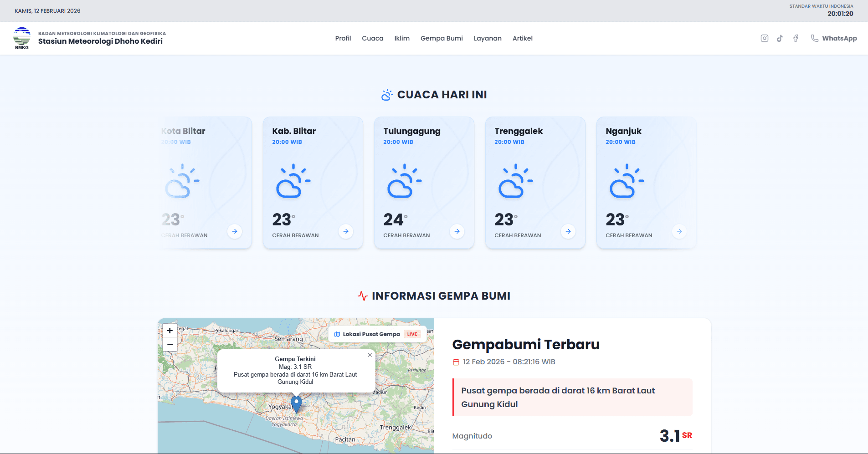The image size is (868, 454).
Task: Close the Gempa Terkini map popup
Action: (370, 355)
